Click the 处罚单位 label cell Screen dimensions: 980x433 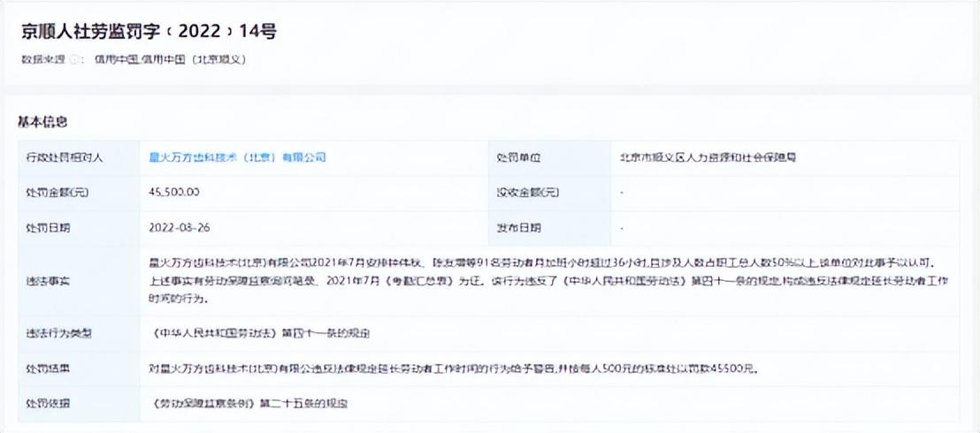[550, 158]
